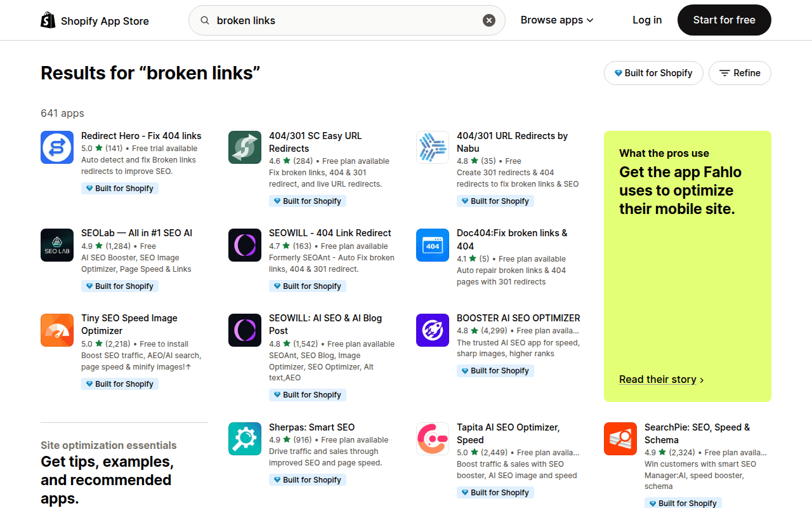This screenshot has width=812, height=508.
Task: Open the 404/301 URL Redirects by Nabu title
Action: (513, 142)
